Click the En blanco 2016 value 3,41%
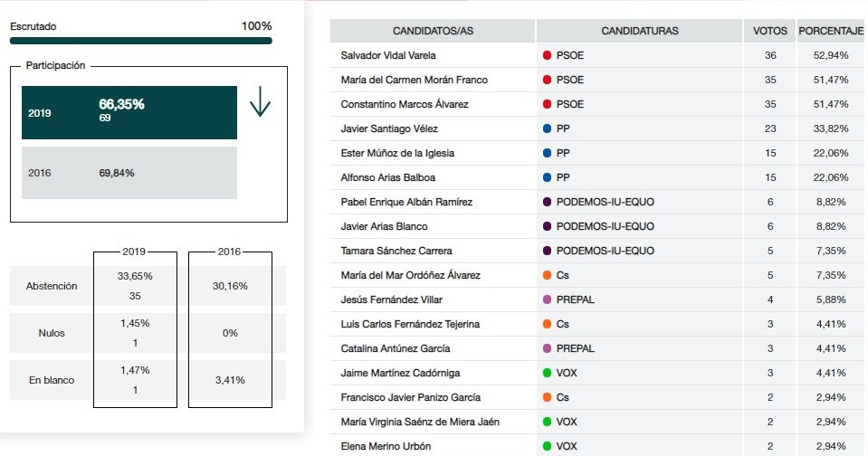The image size is (868, 456). 230,380
